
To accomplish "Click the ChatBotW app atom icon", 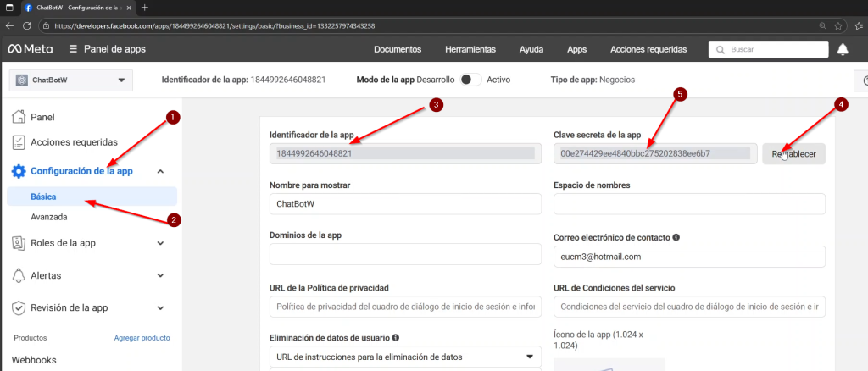I will click(21, 80).
